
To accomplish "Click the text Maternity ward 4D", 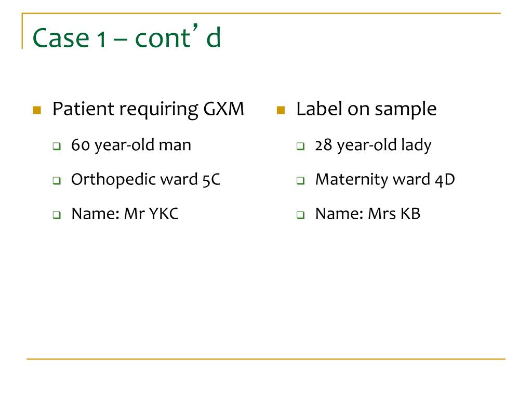I will click(x=385, y=179).
